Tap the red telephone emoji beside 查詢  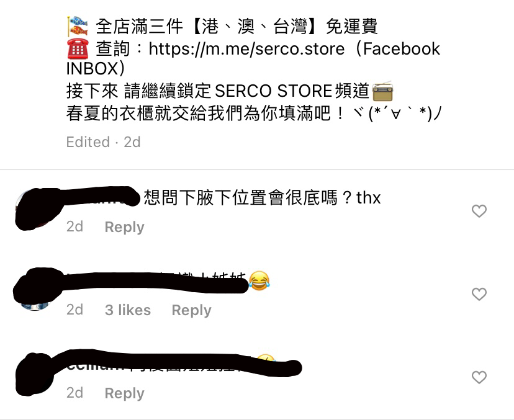(78, 48)
